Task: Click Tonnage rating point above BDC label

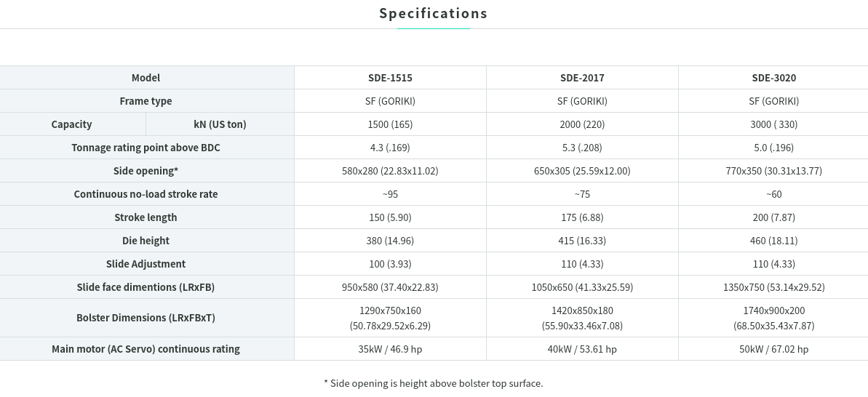Action: [146, 148]
